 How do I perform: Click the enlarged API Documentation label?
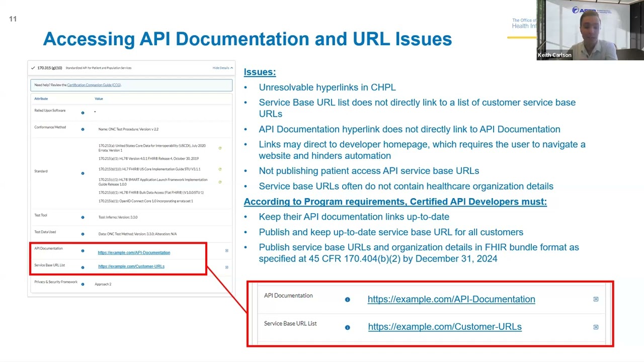coord(288,296)
